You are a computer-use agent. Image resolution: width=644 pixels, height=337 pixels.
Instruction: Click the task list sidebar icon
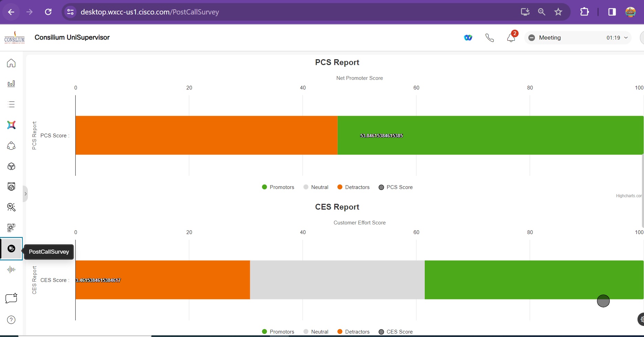point(11,104)
